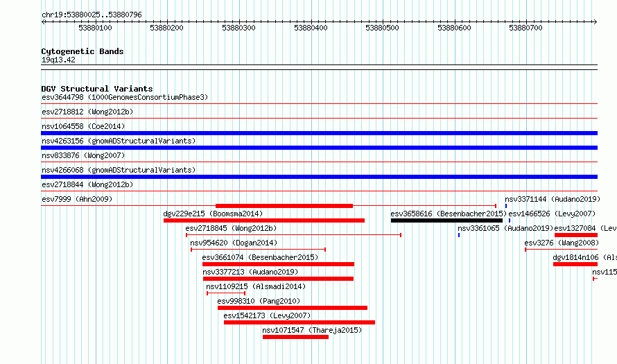Click the red nsv1071547 variant bar
617x364 pixels.
(295, 337)
